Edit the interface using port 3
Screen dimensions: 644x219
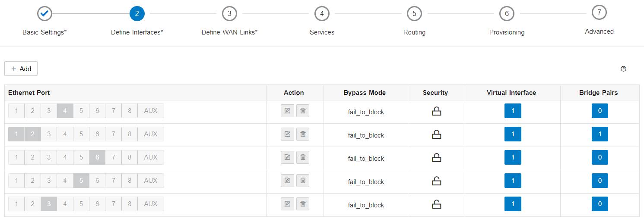[x=287, y=204]
